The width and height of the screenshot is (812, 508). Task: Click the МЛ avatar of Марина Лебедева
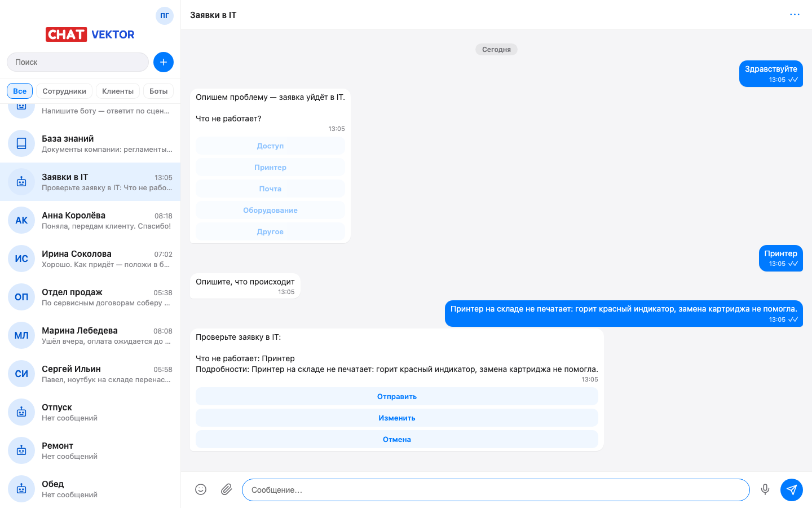[x=21, y=335]
